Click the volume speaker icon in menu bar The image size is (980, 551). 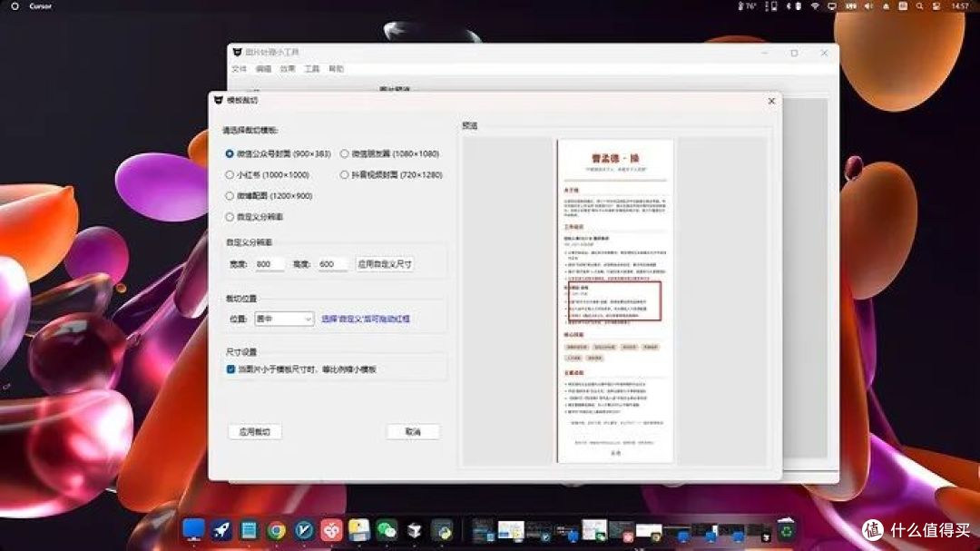coord(868,6)
